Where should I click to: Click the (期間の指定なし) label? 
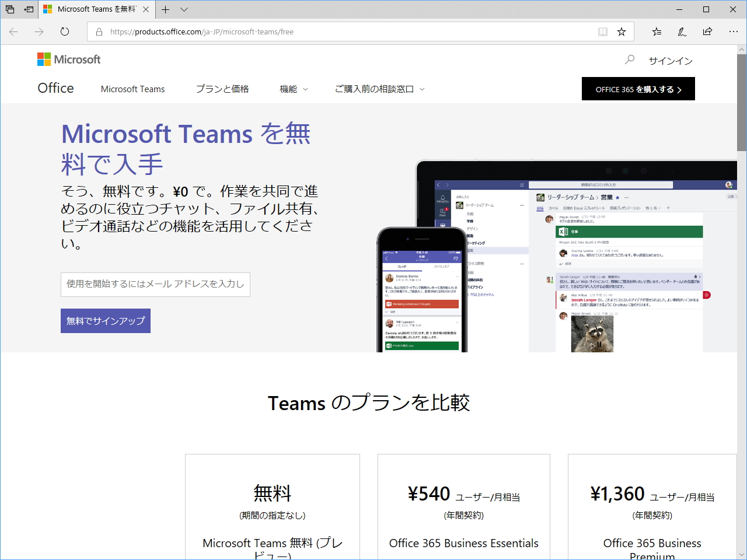[x=273, y=516]
